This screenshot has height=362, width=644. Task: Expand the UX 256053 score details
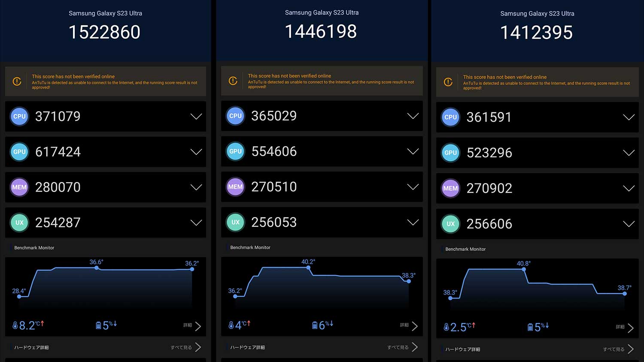(413, 222)
